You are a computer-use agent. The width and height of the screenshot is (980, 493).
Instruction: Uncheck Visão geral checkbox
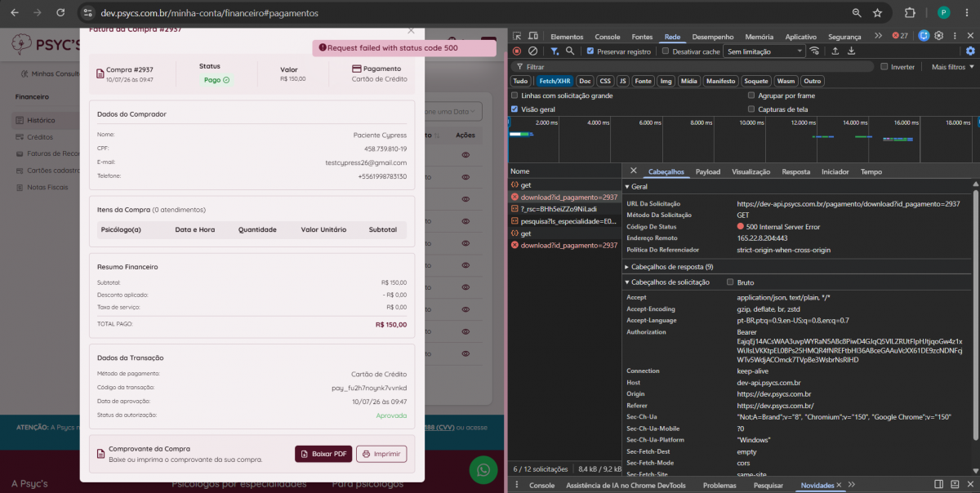point(514,109)
